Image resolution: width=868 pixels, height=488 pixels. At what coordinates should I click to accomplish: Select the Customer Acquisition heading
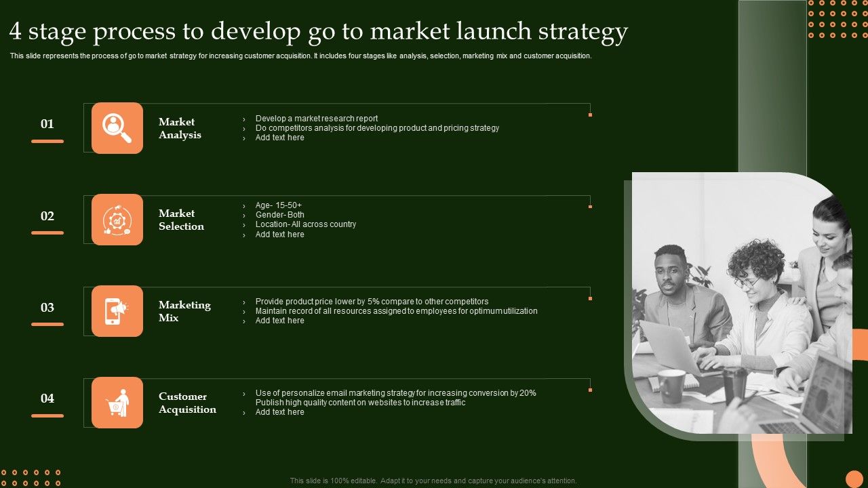pyautogui.click(x=187, y=403)
